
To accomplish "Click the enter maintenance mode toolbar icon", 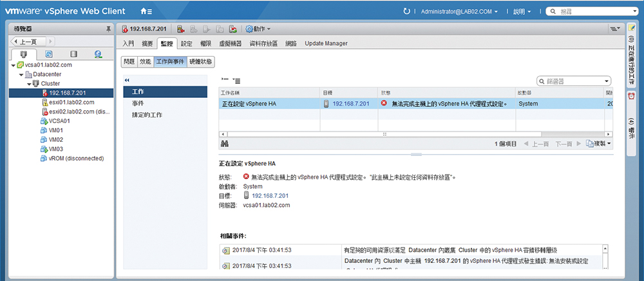I will click(x=180, y=29).
